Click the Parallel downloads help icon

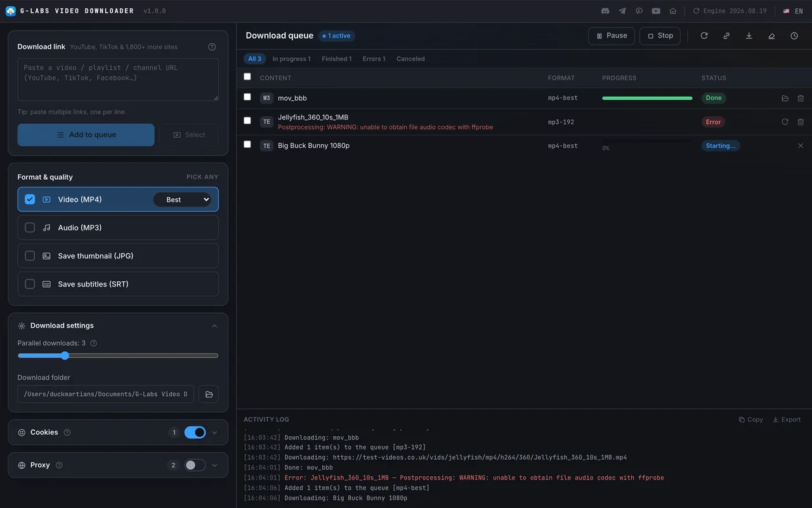(x=93, y=344)
